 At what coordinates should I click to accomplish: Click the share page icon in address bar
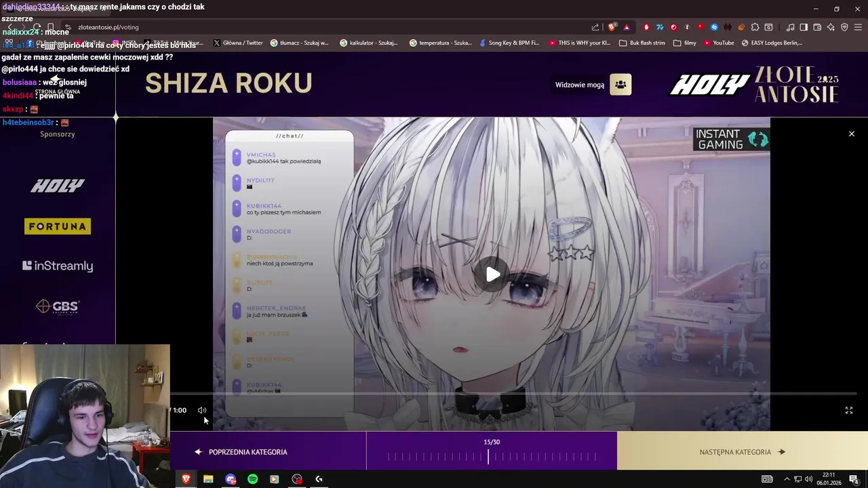click(x=595, y=27)
